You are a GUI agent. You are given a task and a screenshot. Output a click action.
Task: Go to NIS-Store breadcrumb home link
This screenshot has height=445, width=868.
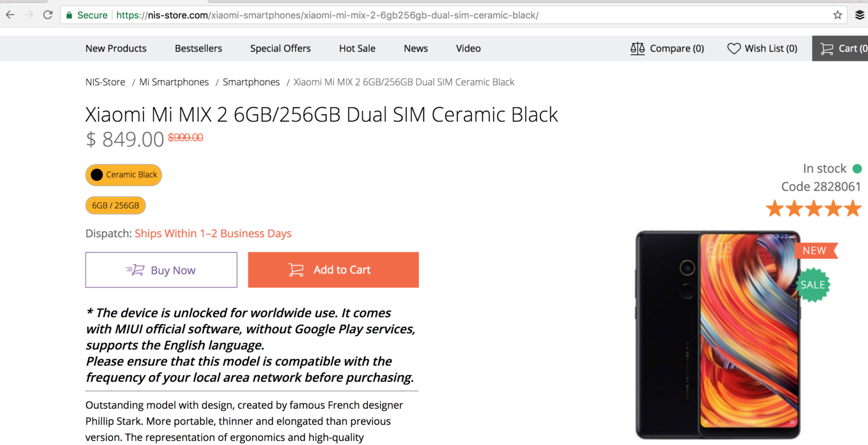click(x=105, y=82)
